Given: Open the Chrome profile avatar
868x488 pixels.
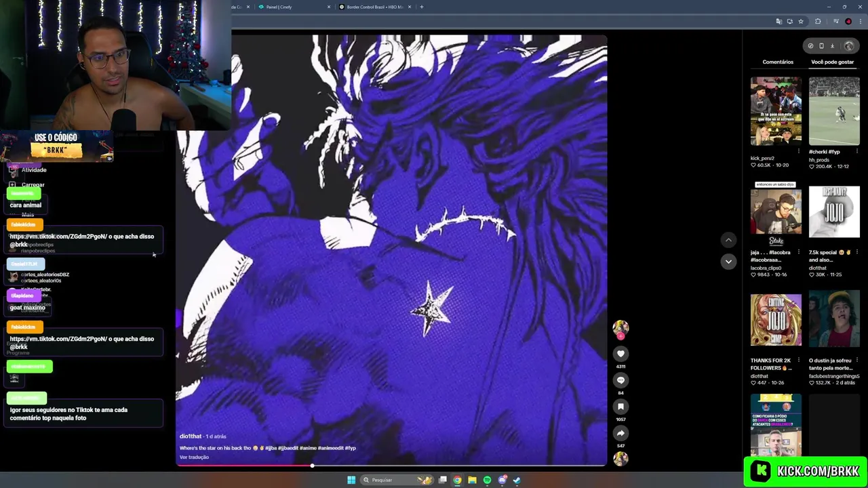Looking at the screenshot, I should coord(848,22).
